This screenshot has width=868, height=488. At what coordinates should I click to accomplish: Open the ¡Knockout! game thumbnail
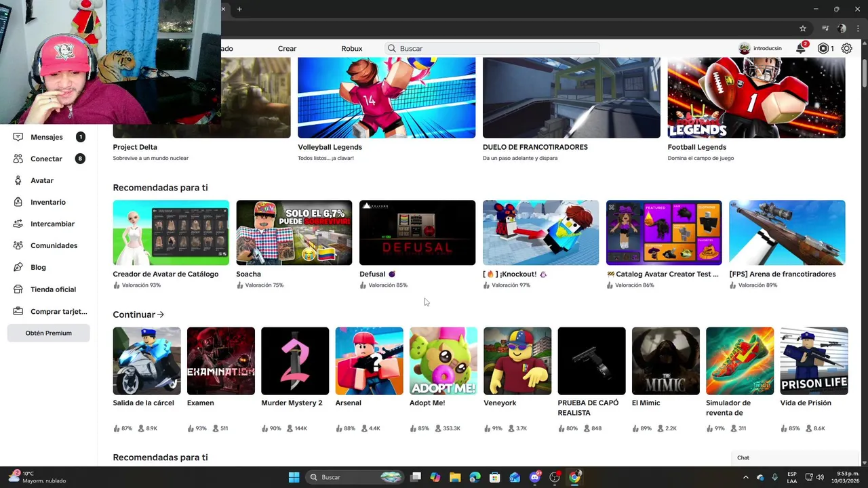(540, 232)
